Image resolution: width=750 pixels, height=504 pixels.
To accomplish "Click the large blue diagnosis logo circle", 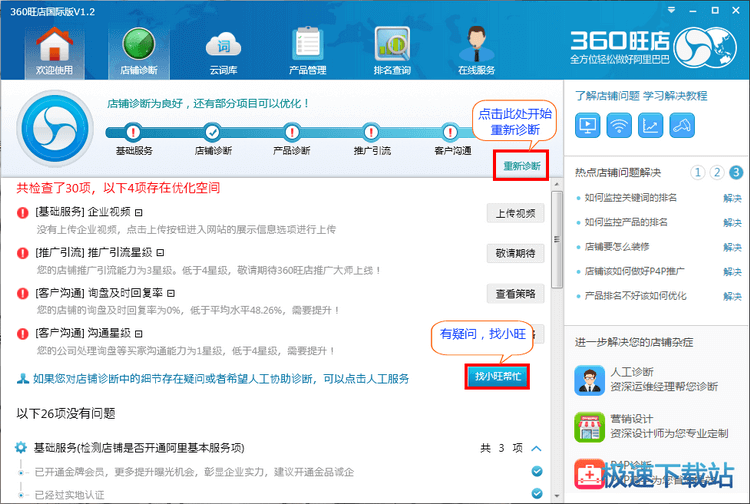I will [x=55, y=128].
